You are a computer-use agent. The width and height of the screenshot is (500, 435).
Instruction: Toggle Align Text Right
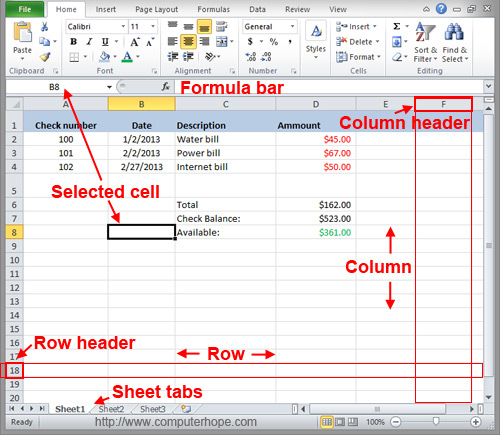pyautogui.click(x=204, y=42)
